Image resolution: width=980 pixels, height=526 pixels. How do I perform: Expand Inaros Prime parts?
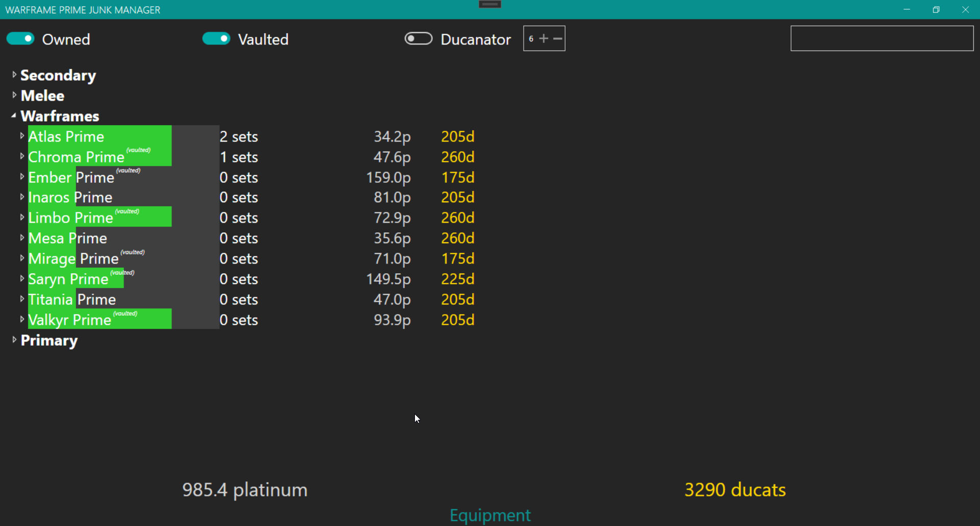[22, 197]
